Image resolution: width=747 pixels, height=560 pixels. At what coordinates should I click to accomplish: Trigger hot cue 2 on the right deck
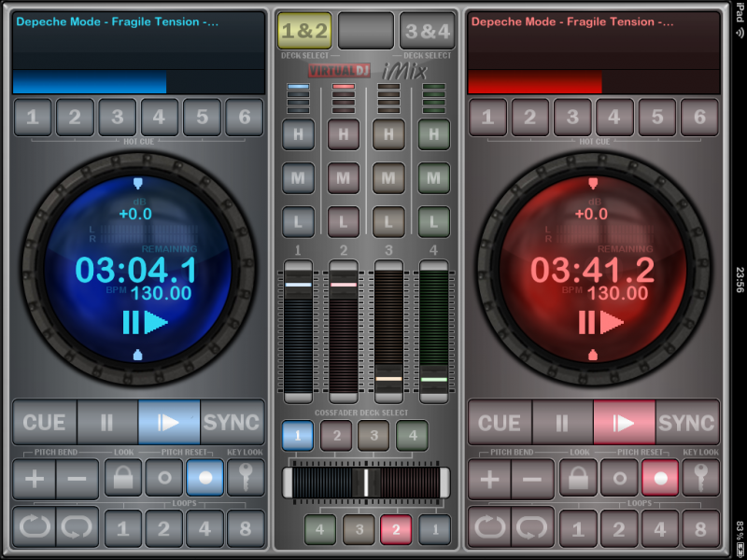coord(530,118)
